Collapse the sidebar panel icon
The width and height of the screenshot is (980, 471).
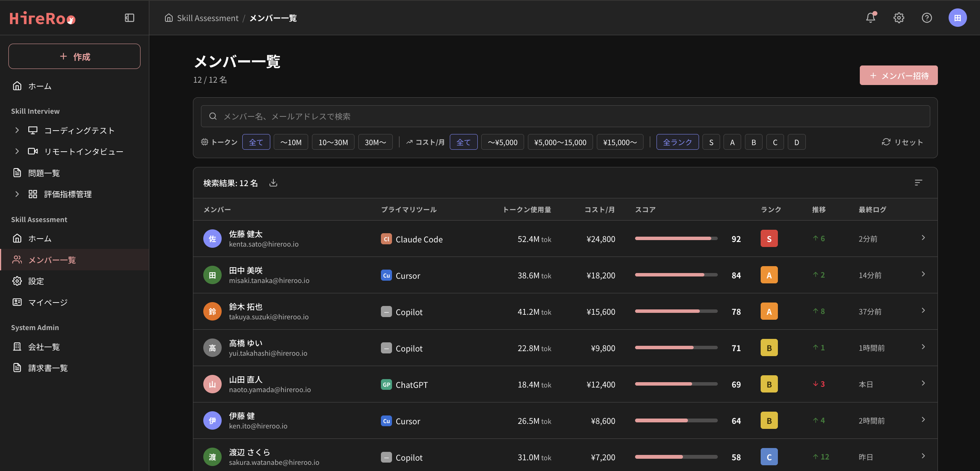point(129,18)
